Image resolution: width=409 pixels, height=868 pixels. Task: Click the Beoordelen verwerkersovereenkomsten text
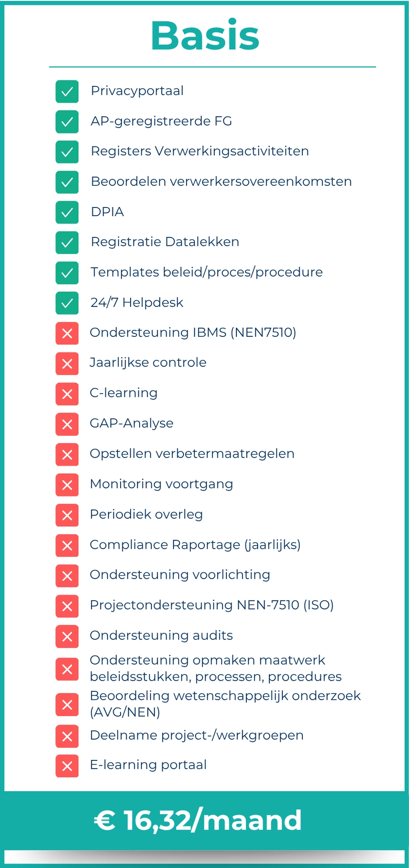pyautogui.click(x=221, y=182)
